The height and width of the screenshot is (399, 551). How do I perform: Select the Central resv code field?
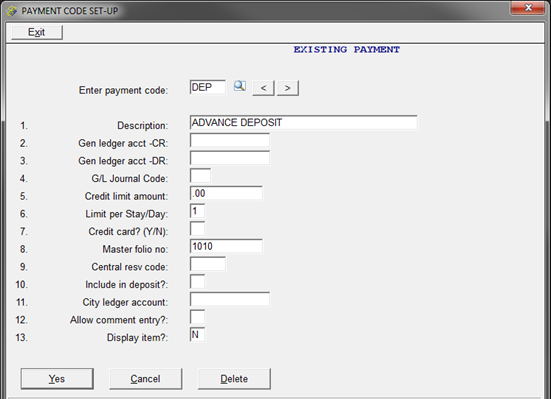coord(208,264)
